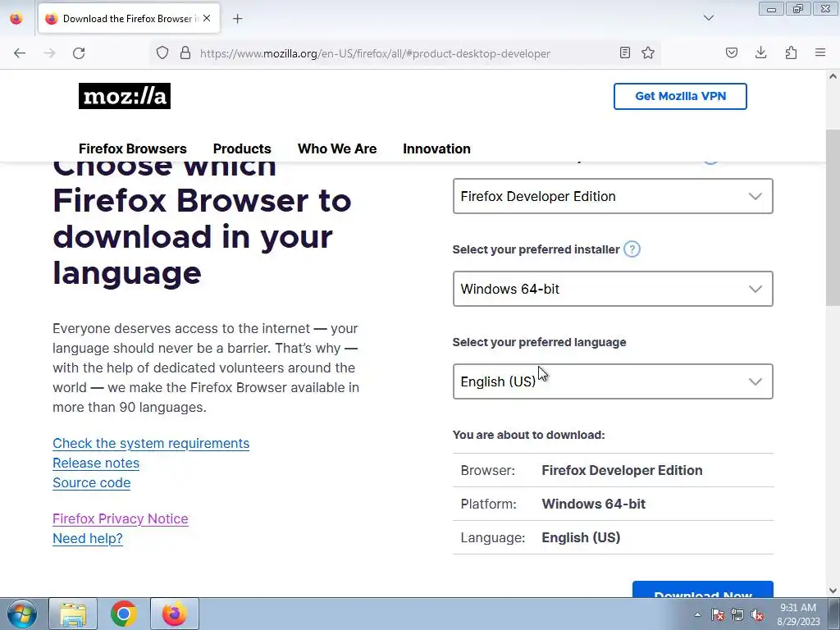Launch Google Chrome from the taskbar

[x=123, y=614]
